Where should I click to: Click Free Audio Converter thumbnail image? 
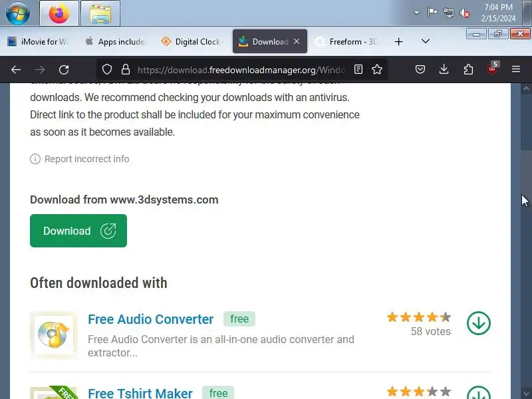(54, 335)
